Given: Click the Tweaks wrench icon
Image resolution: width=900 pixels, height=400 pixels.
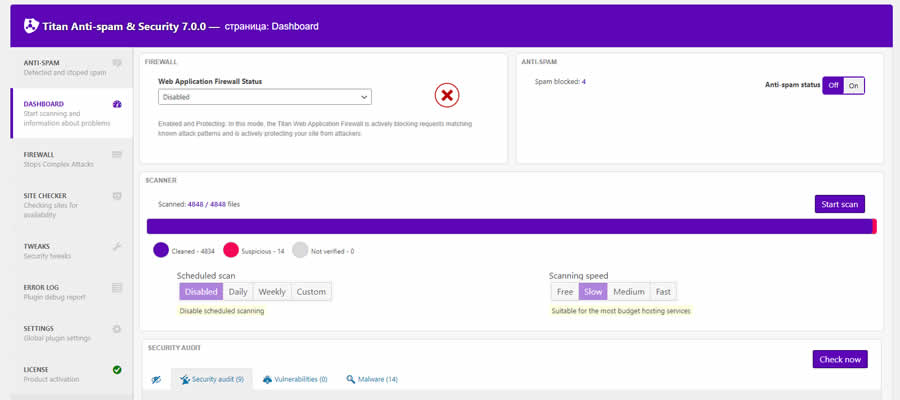Looking at the screenshot, I should click(117, 246).
